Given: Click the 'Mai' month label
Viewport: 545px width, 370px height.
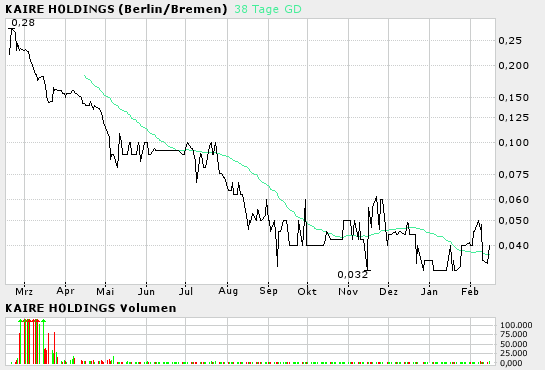Looking at the screenshot, I should [105, 291].
